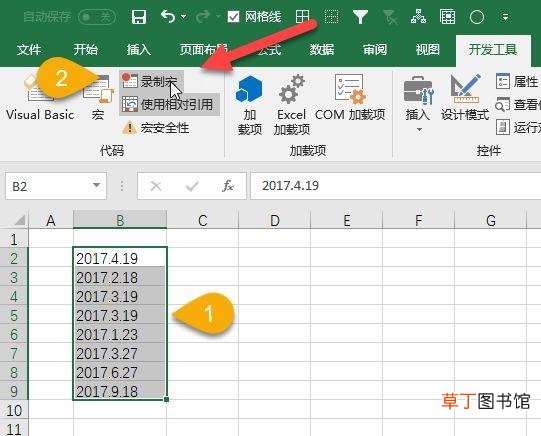
Task: Open Customize Quick Access Toolbar dropdown
Action: coord(505,17)
